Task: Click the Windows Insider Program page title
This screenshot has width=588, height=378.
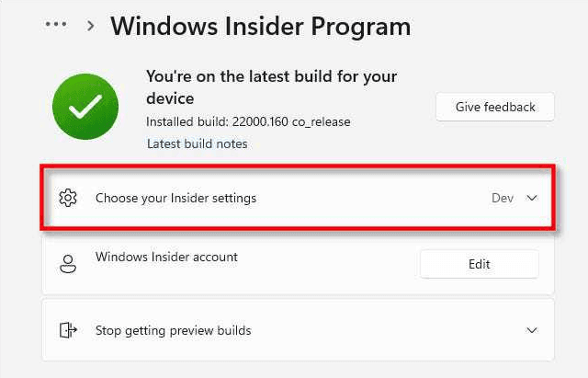Action: click(260, 27)
